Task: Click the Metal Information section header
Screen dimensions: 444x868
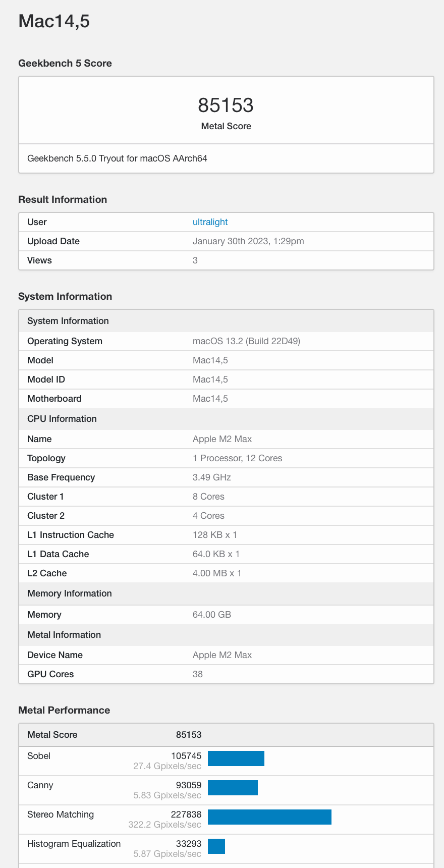Action: coord(64,635)
